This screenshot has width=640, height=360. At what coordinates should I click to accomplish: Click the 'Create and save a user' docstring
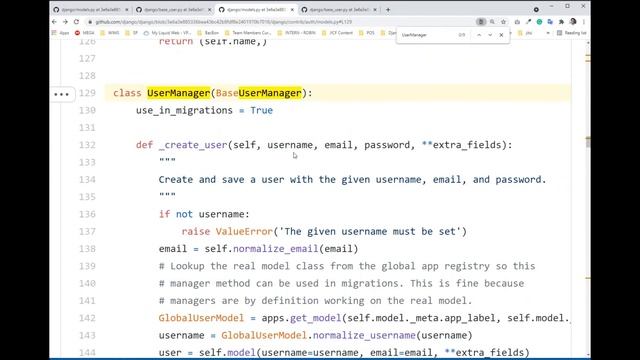point(352,180)
